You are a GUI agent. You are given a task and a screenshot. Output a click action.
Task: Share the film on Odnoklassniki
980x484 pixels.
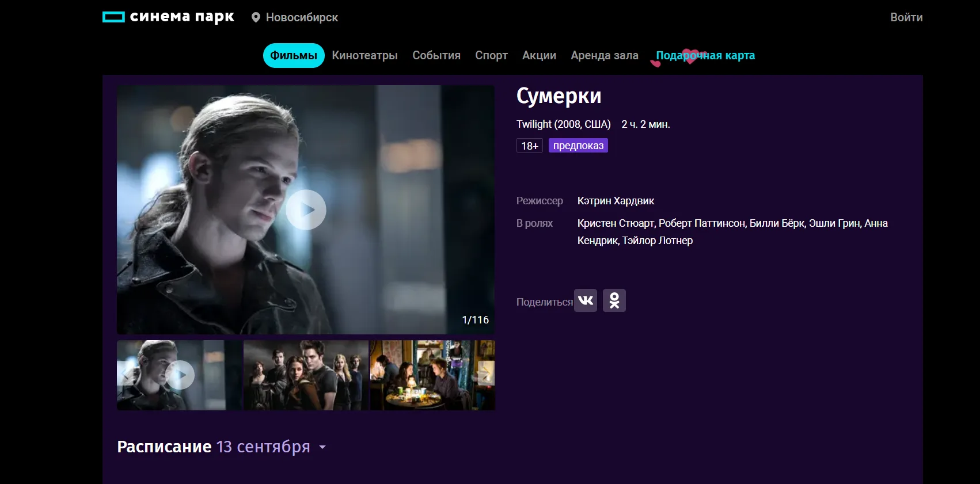click(x=614, y=300)
